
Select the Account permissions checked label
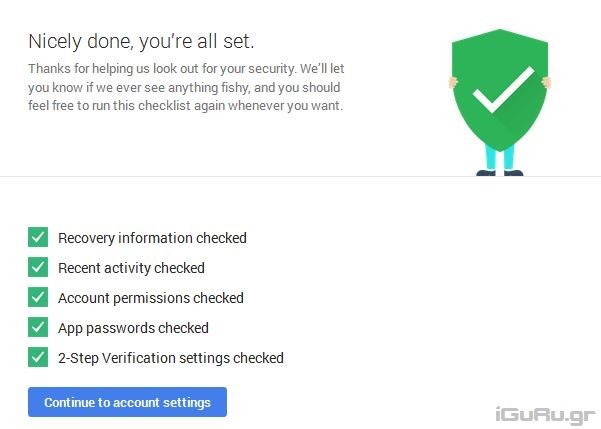pos(151,298)
